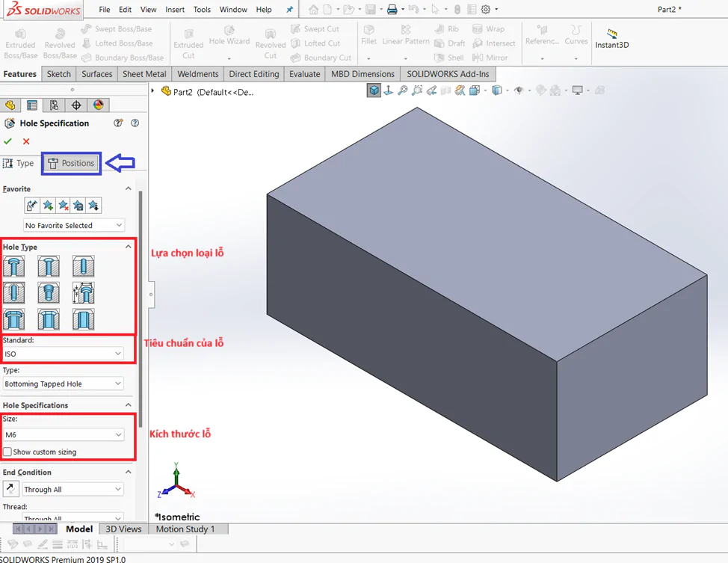This screenshot has width=728, height=563.
Task: Open the DisplayManager color wheel tab
Action: (x=99, y=105)
